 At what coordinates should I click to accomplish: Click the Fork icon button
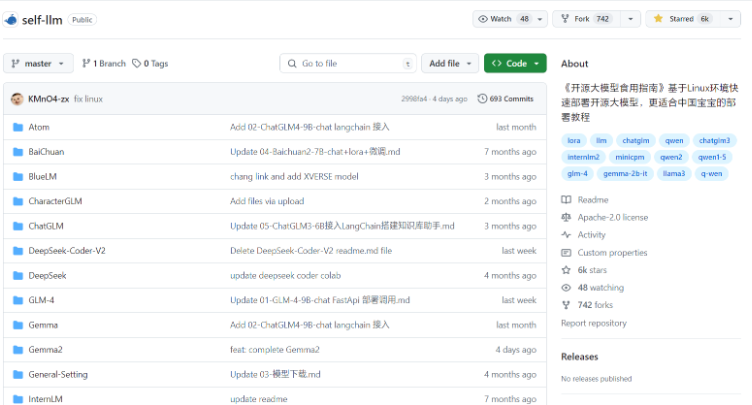coord(565,19)
